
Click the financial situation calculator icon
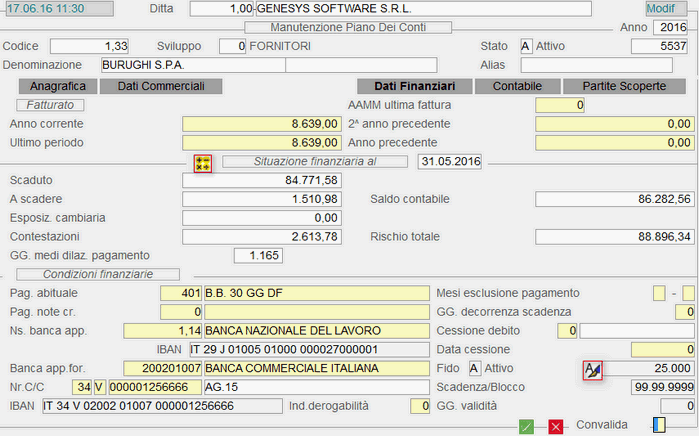202,162
